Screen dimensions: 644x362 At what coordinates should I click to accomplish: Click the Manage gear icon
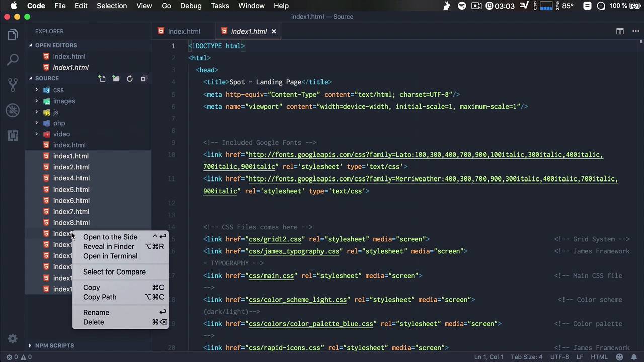click(13, 338)
